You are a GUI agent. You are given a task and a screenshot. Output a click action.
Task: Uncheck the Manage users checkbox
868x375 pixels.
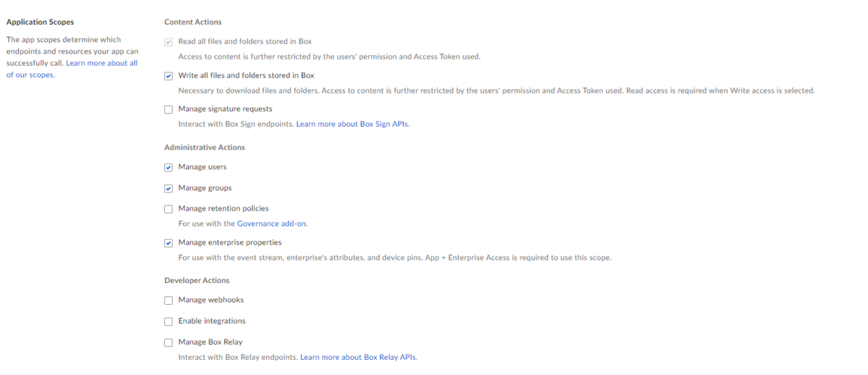click(x=169, y=167)
